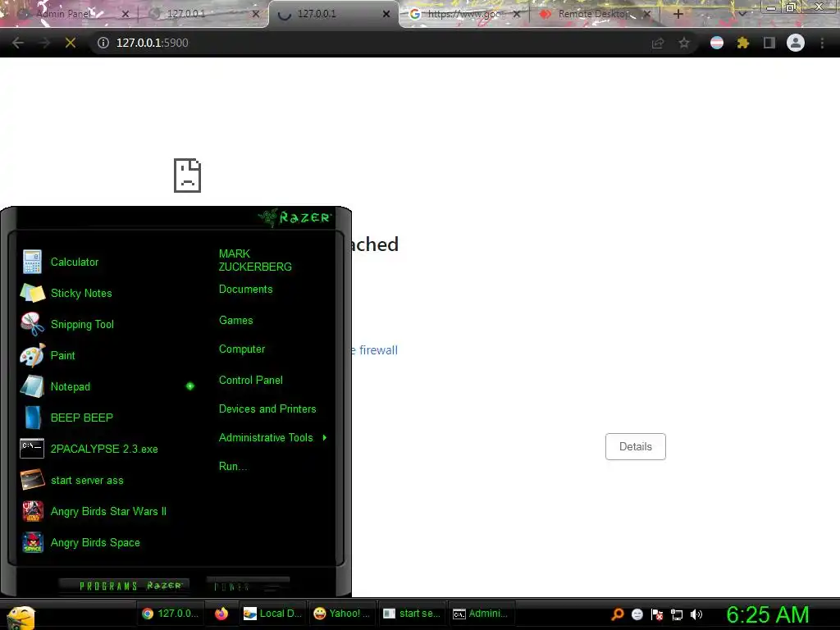Launch Paint from the start menu
840x630 pixels.
pos(62,355)
